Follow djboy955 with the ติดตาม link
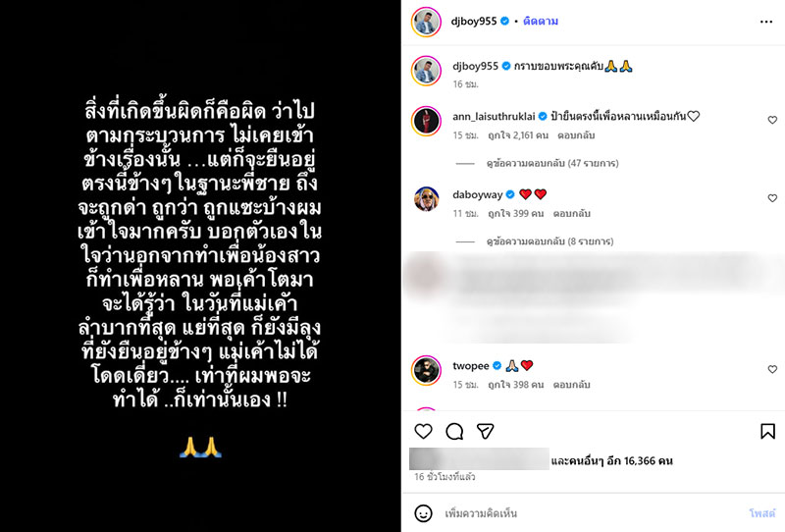The image size is (785, 532). point(541,21)
